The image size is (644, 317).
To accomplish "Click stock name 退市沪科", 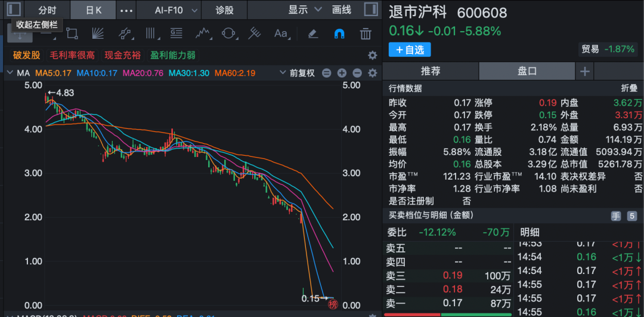I will click(x=417, y=13).
